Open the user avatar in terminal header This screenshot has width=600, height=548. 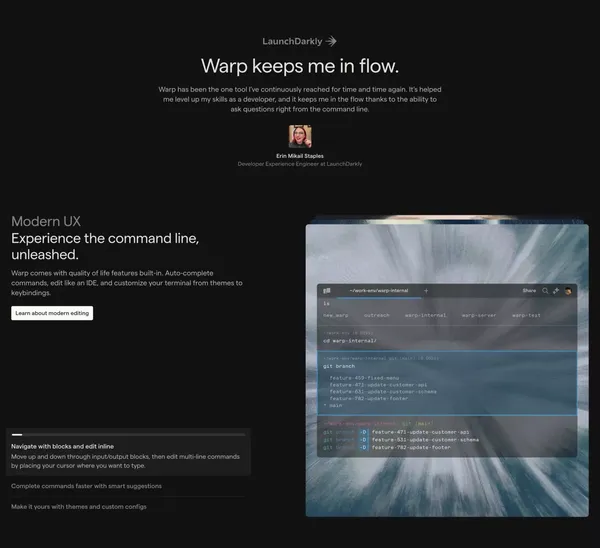pyautogui.click(x=568, y=291)
